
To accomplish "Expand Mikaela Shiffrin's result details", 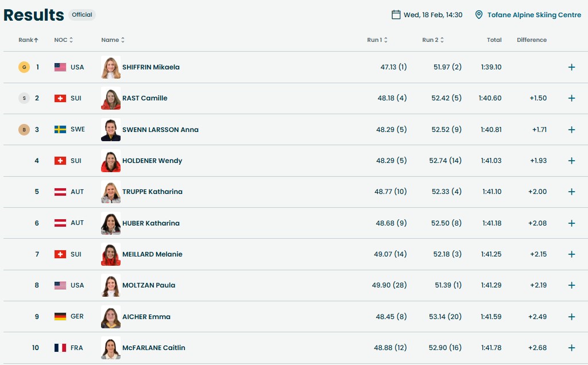I will [571, 67].
